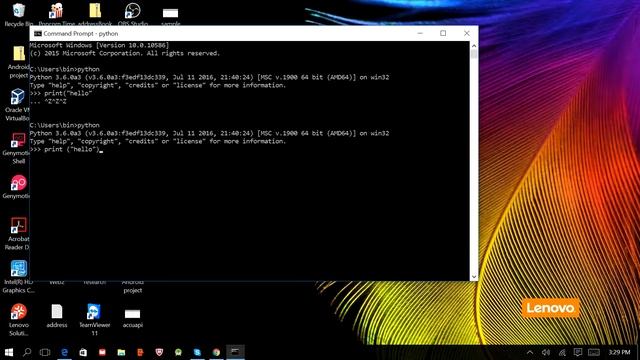Viewport: 640px width, 360px height.
Task: Open the Windows Start menu
Action: tap(9, 352)
